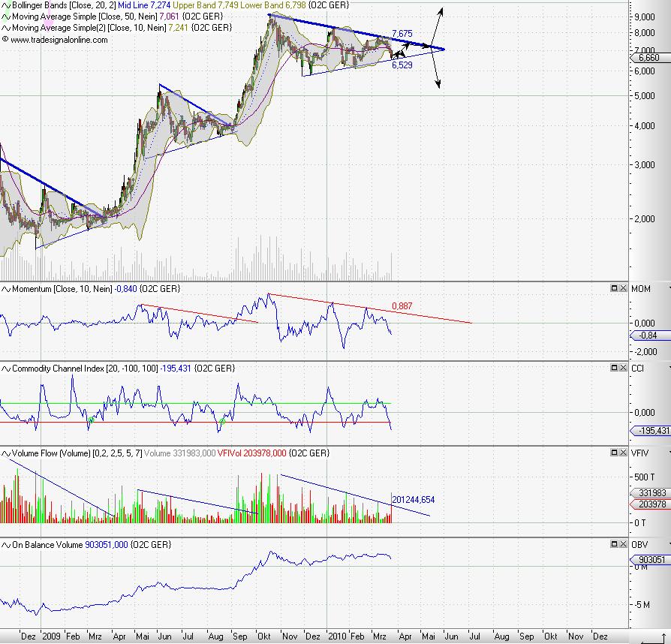Maximize the Volume Flow panel

[613, 453]
